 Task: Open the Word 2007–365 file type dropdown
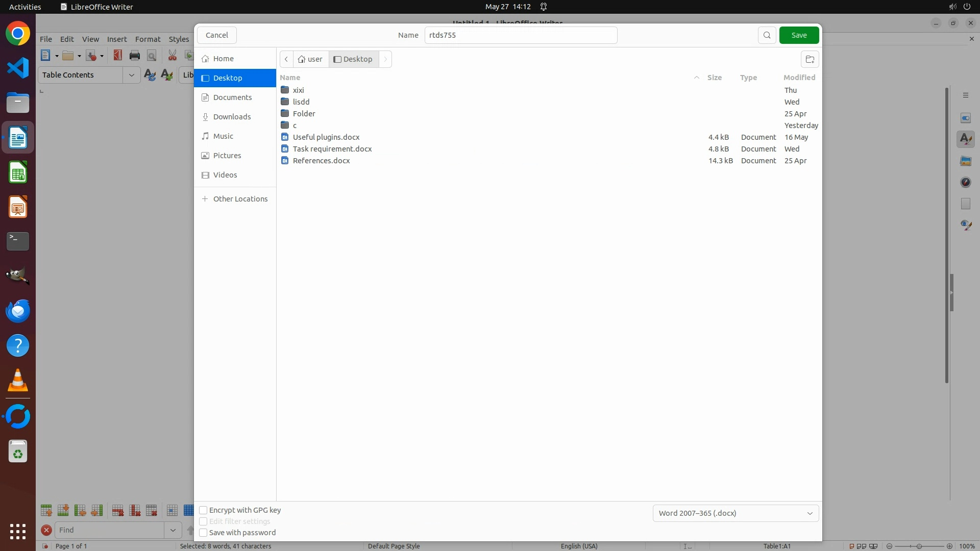(x=736, y=513)
